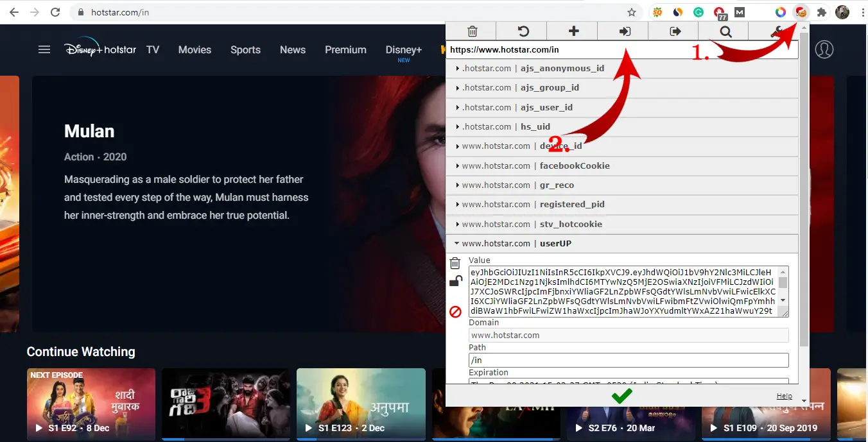This screenshot has height=442, width=868.
Task: Block the userUP cookie with the red icon
Action: point(455,312)
